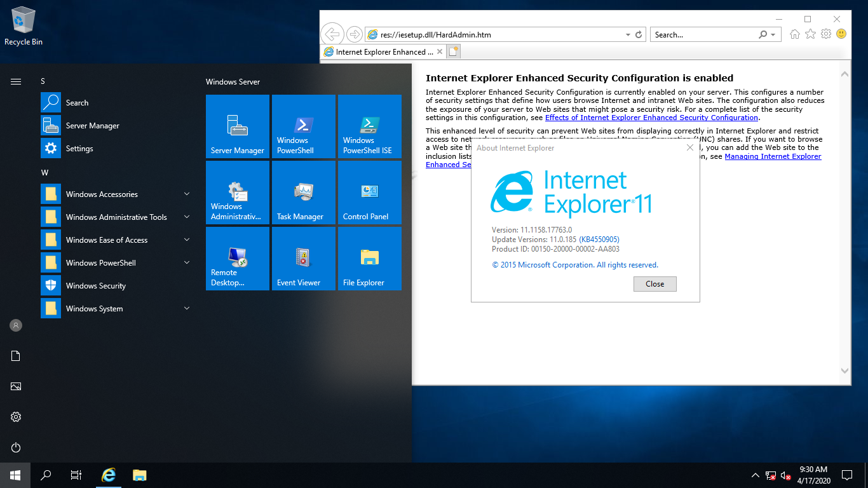Image resolution: width=868 pixels, height=488 pixels.
Task: Open Documents from the Start sidebar
Action: click(16, 356)
